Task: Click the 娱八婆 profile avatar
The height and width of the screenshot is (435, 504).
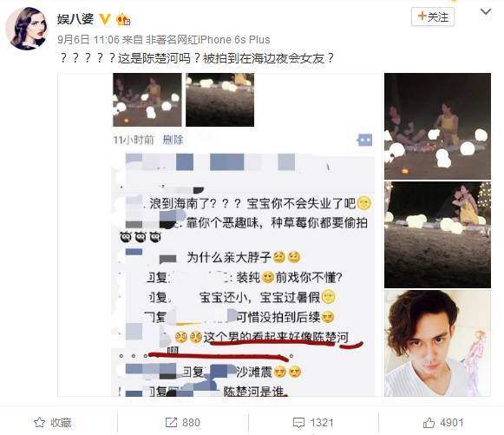Action: point(26,29)
